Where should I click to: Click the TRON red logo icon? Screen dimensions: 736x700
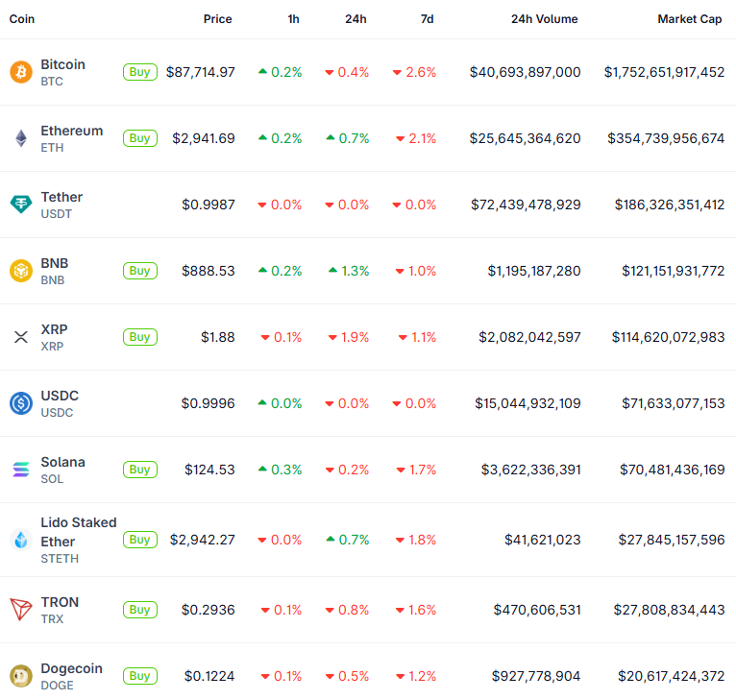point(20,610)
